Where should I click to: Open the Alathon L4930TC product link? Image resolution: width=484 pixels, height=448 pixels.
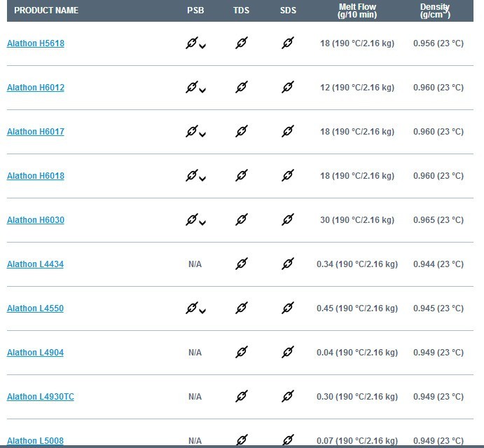[x=41, y=397]
